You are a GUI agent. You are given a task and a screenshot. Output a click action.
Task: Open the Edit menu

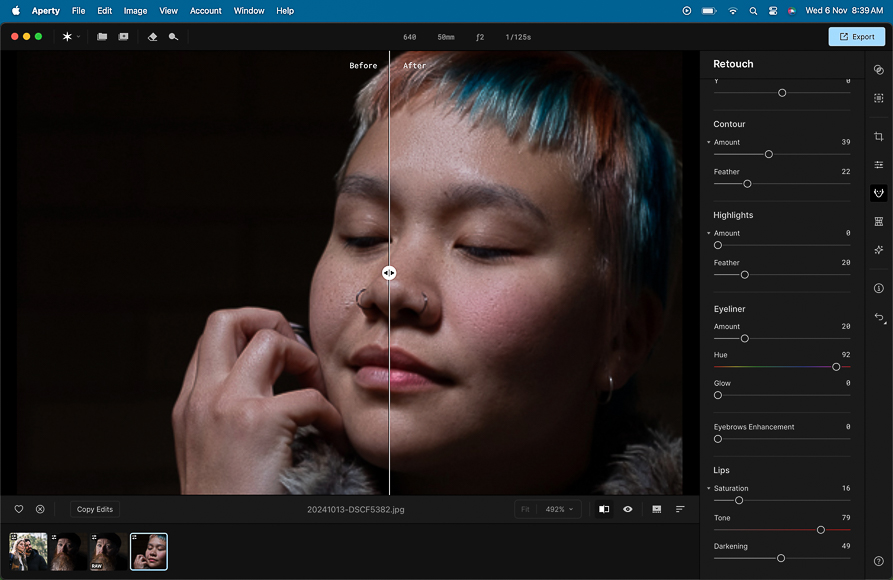[x=104, y=11]
